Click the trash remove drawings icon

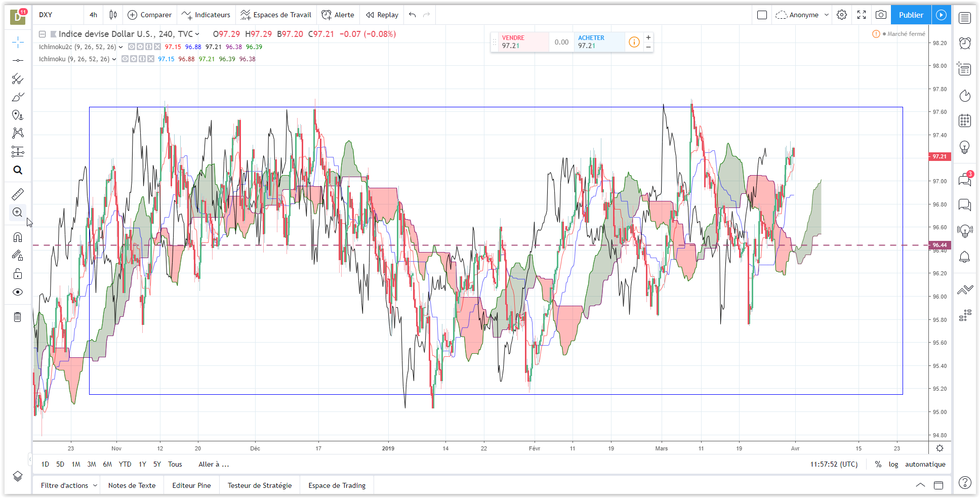coord(18,317)
